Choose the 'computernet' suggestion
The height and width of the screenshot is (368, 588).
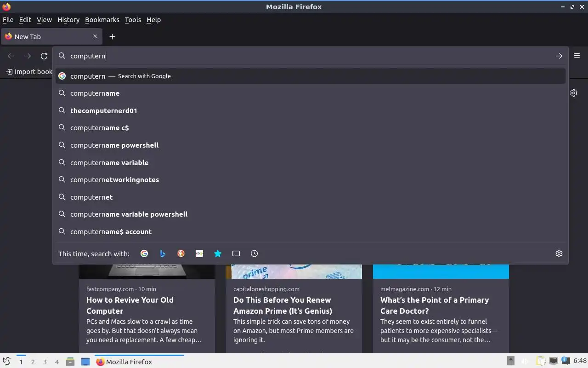(311, 197)
